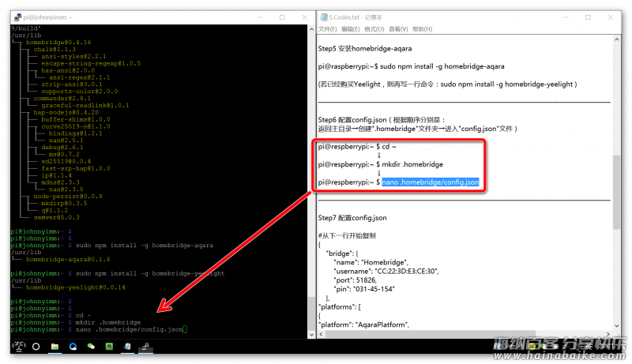
Task: Click 'chalk@1.1.3' in the terminal tree
Action: (55, 49)
